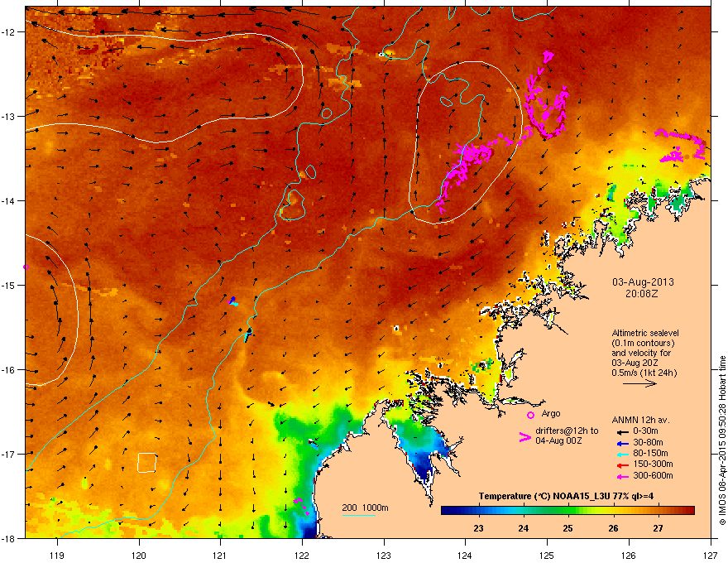The image size is (728, 563).
Task: Click the latitude axis label -17
Action: point(9,454)
